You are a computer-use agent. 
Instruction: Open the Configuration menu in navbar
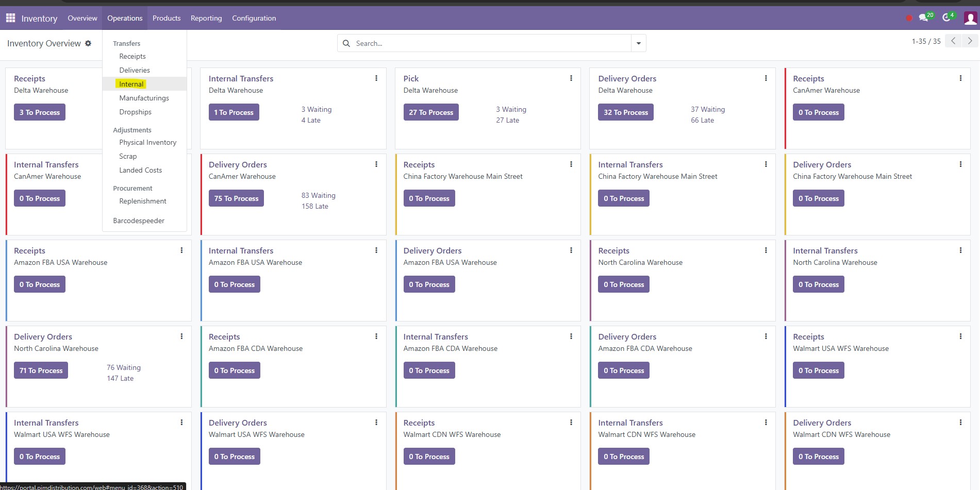point(254,18)
